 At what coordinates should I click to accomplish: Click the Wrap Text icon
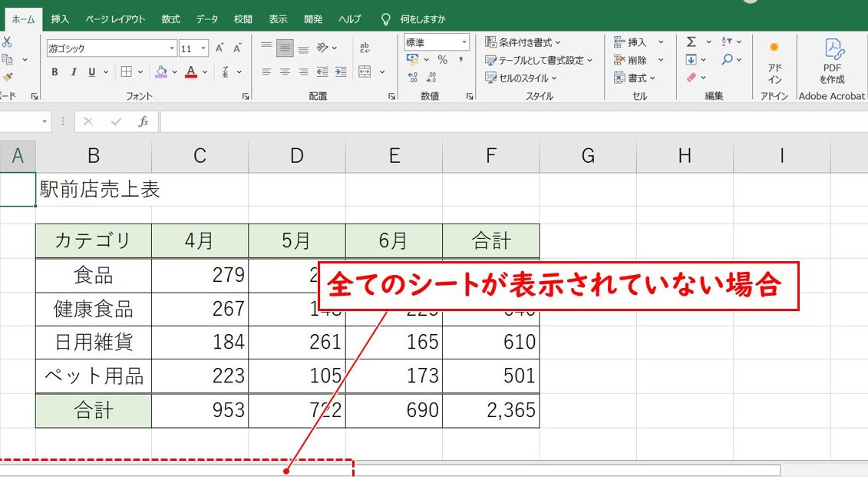pyautogui.click(x=365, y=48)
